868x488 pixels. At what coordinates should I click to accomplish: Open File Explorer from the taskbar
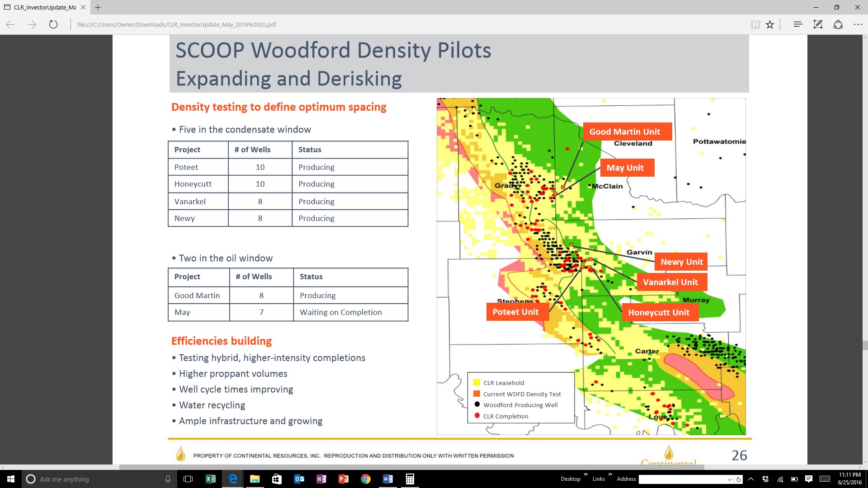click(255, 479)
